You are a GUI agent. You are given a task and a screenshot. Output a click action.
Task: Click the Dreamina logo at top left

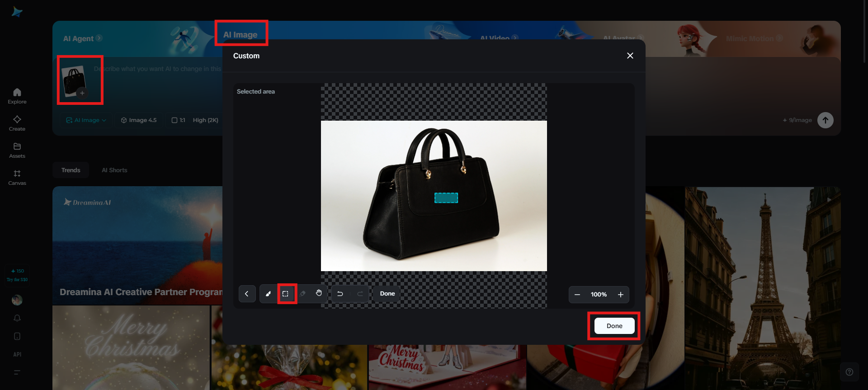tap(17, 12)
